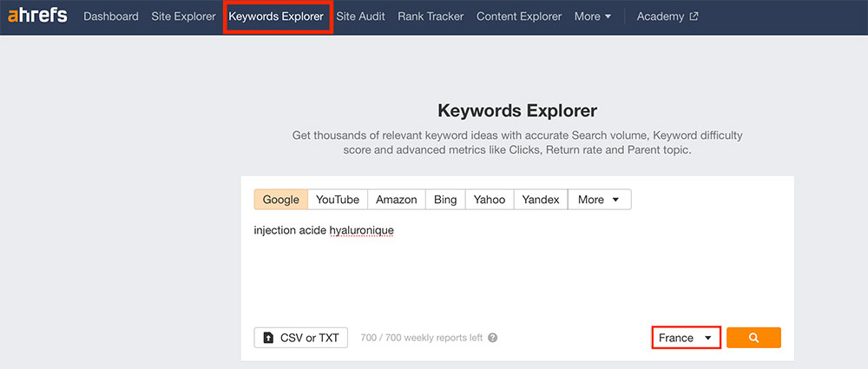
Task: Click the external link icon beside Academy
Action: tap(694, 16)
